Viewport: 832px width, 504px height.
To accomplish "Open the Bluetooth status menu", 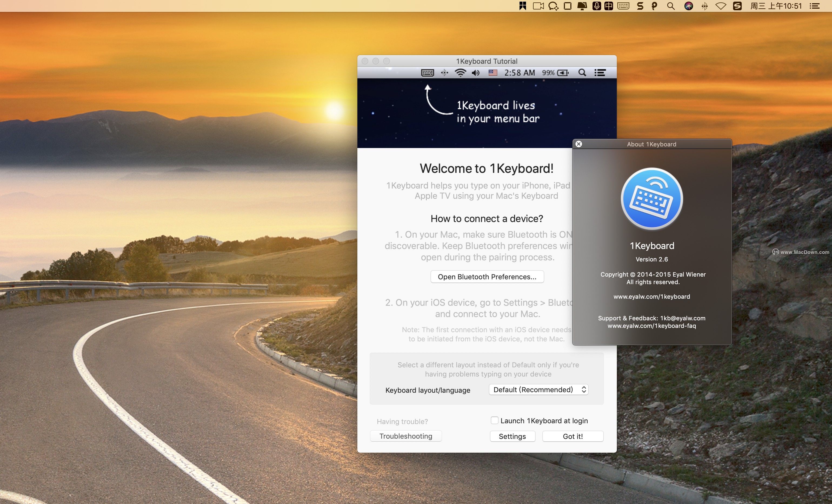I will [704, 6].
